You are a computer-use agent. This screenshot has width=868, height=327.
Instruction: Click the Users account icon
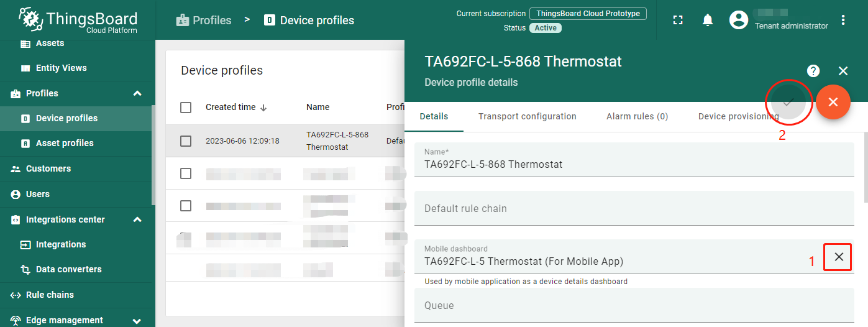pos(16,195)
